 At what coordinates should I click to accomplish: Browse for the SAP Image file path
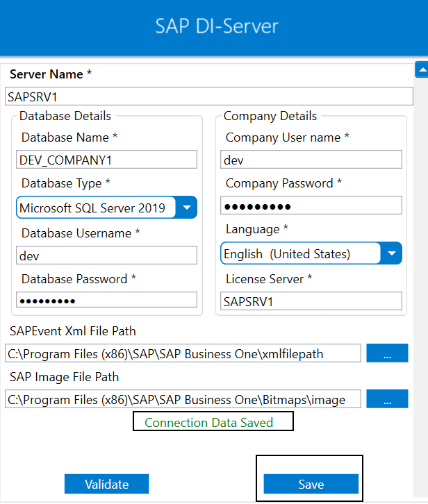click(x=387, y=399)
